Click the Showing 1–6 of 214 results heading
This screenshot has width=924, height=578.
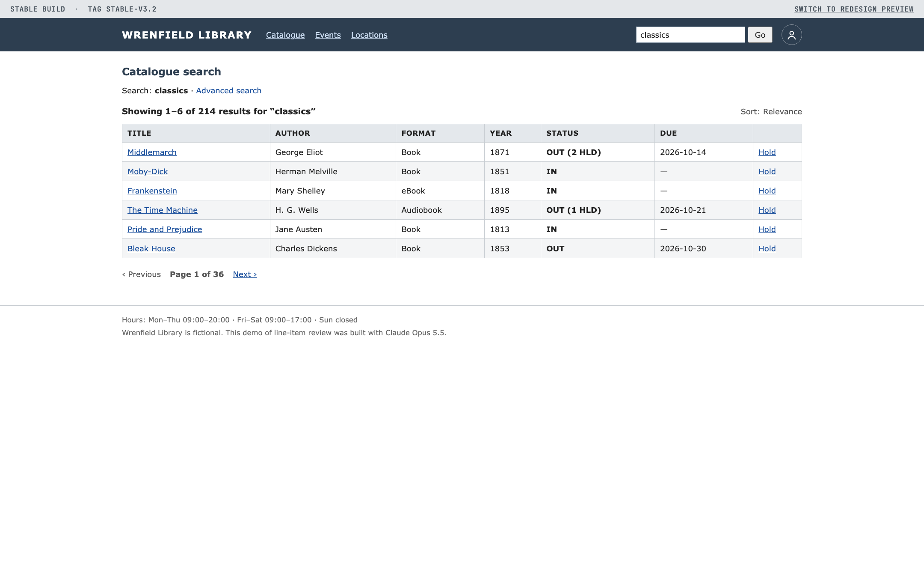[x=219, y=112]
